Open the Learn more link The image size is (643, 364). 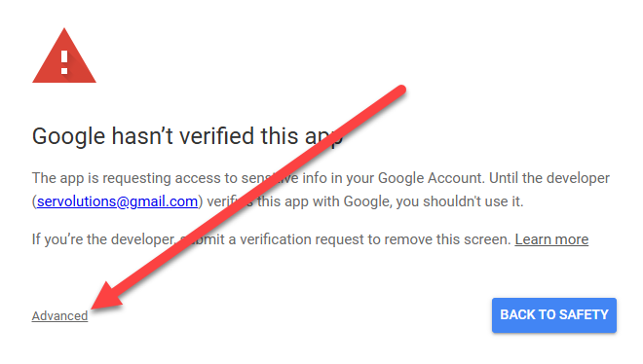551,239
